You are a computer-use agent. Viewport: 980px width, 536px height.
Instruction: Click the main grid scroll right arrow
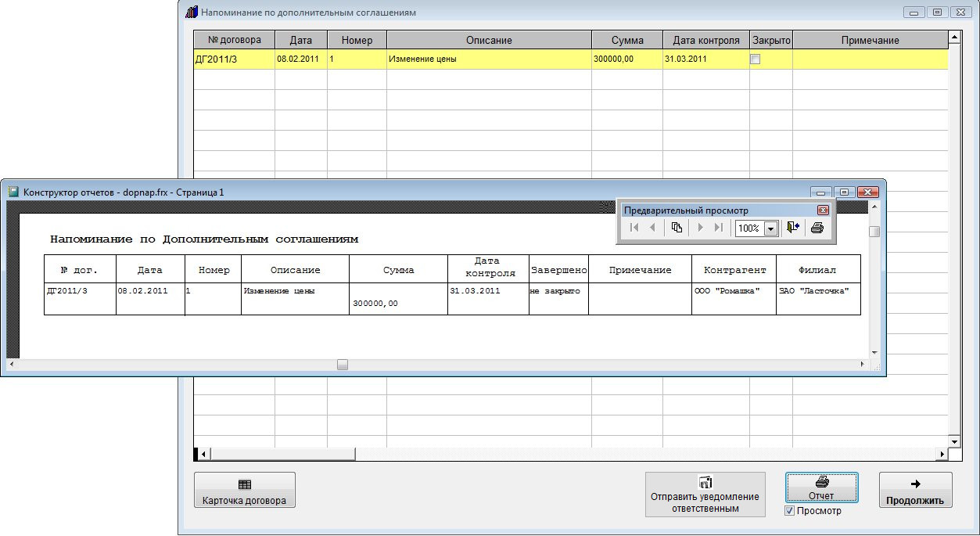[x=942, y=454]
